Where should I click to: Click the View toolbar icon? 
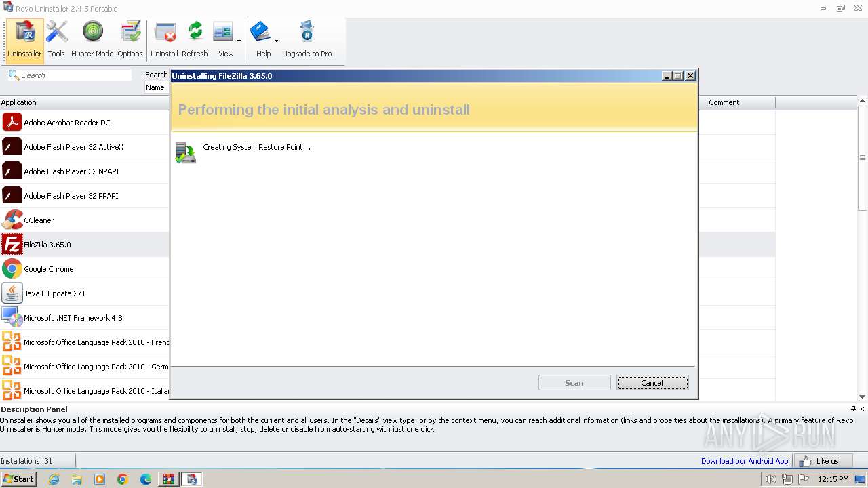pos(222,33)
